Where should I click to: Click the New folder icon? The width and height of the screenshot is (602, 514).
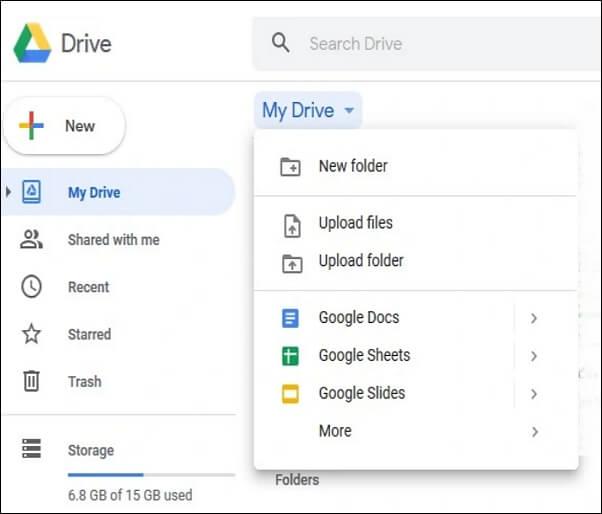(290, 166)
